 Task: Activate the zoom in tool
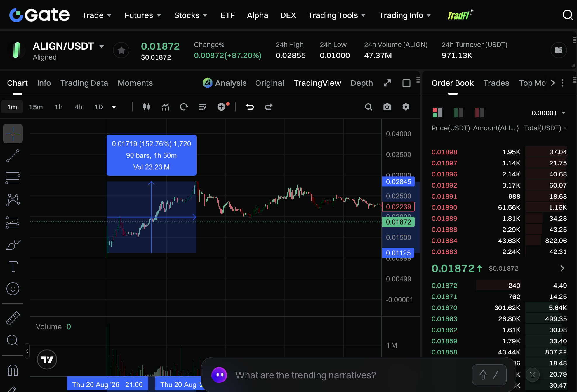[x=13, y=340]
